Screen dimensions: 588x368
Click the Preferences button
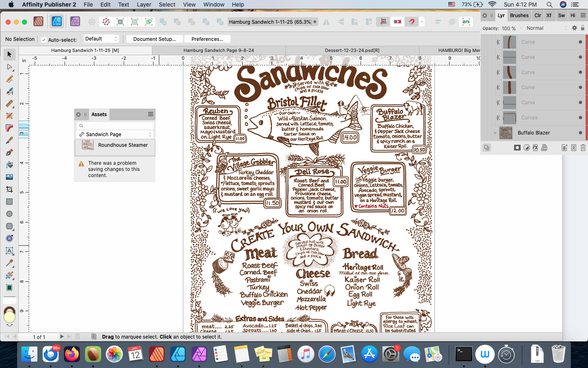pos(207,39)
